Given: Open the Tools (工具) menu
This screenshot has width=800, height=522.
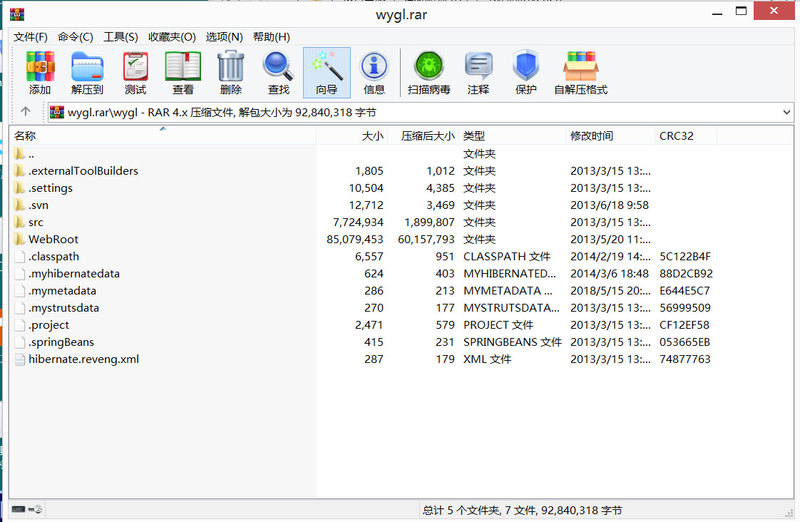Looking at the screenshot, I should 120,37.
